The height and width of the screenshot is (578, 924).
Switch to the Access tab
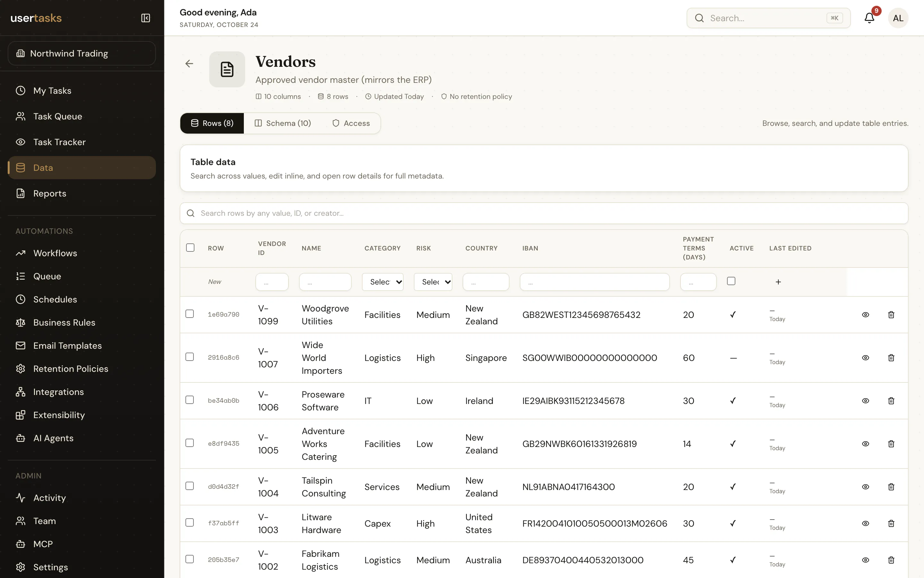(351, 123)
